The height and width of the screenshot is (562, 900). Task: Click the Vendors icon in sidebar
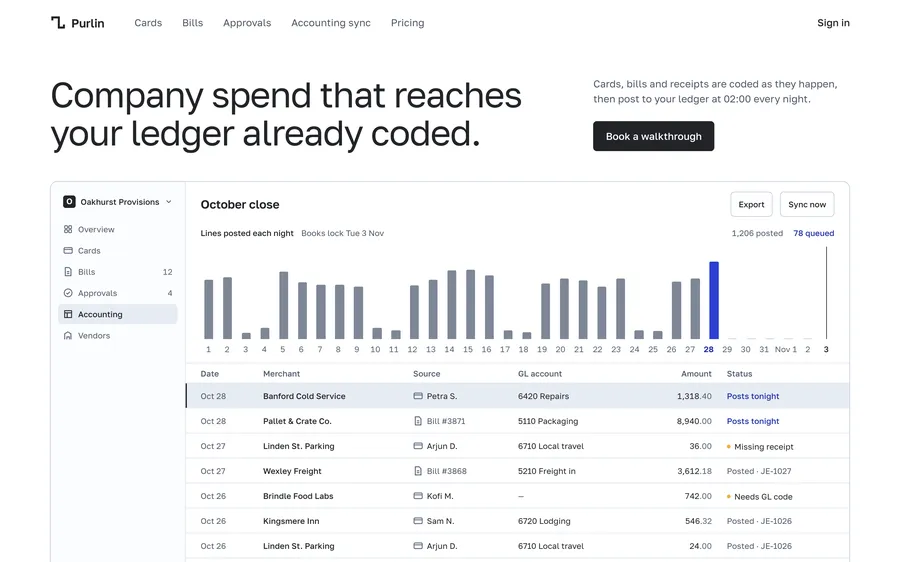(68, 335)
